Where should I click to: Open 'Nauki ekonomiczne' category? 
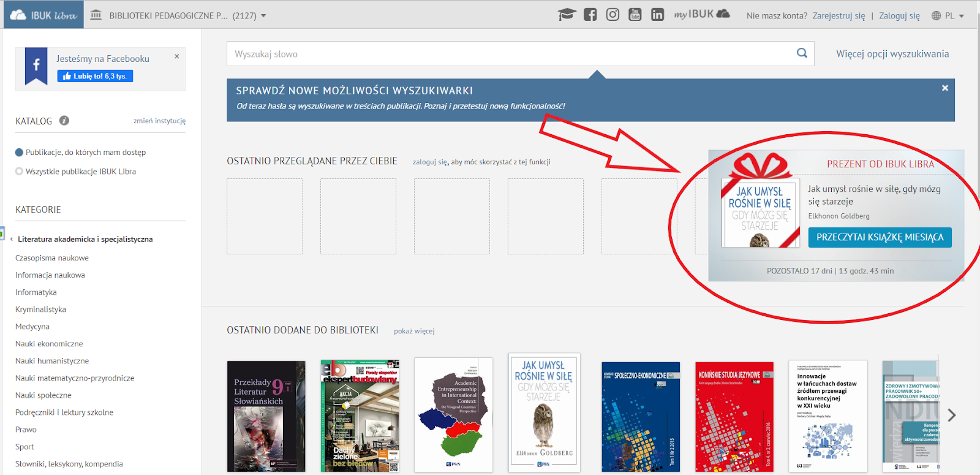click(x=49, y=344)
